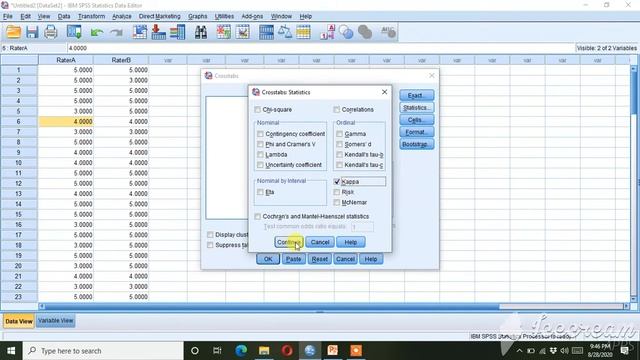
Task: Click the Open data document folder icon
Action: (13, 32)
